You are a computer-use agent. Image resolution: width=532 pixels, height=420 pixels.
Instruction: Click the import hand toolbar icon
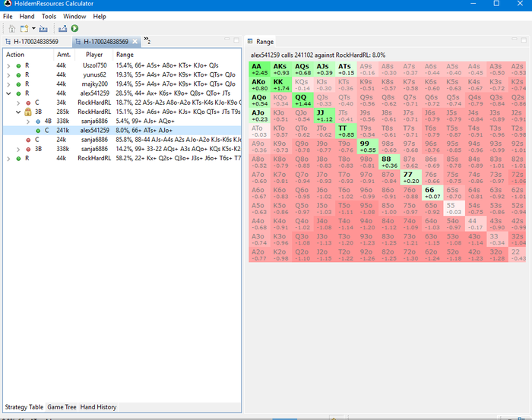[x=43, y=29]
